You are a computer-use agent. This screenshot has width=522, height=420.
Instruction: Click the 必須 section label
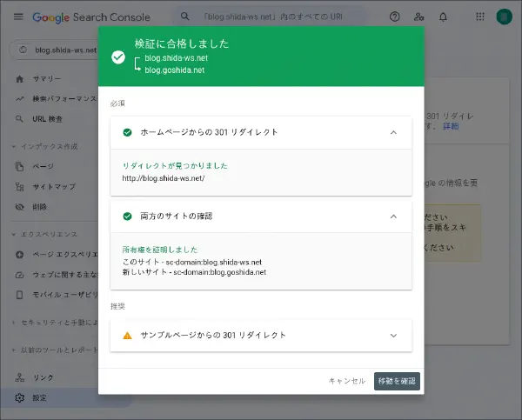117,103
